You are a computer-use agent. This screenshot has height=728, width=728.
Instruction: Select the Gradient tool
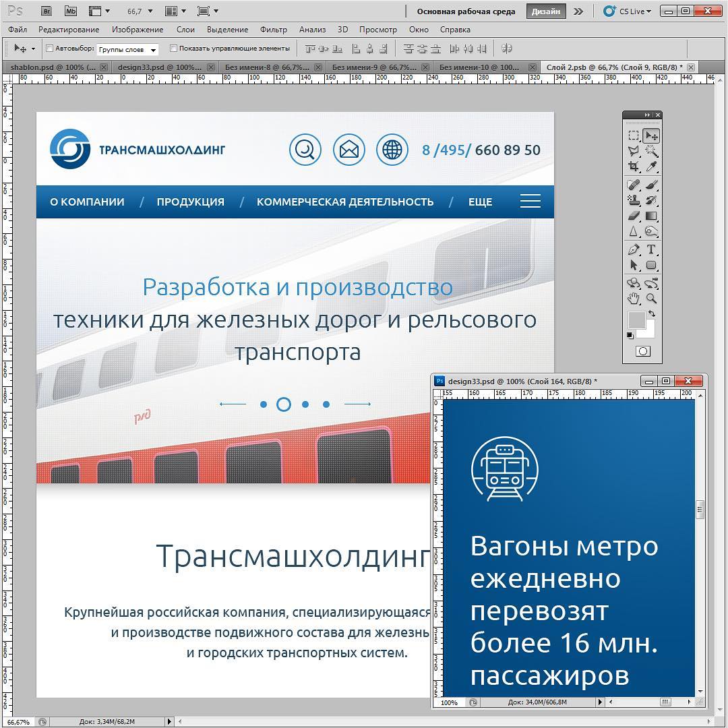[651, 216]
